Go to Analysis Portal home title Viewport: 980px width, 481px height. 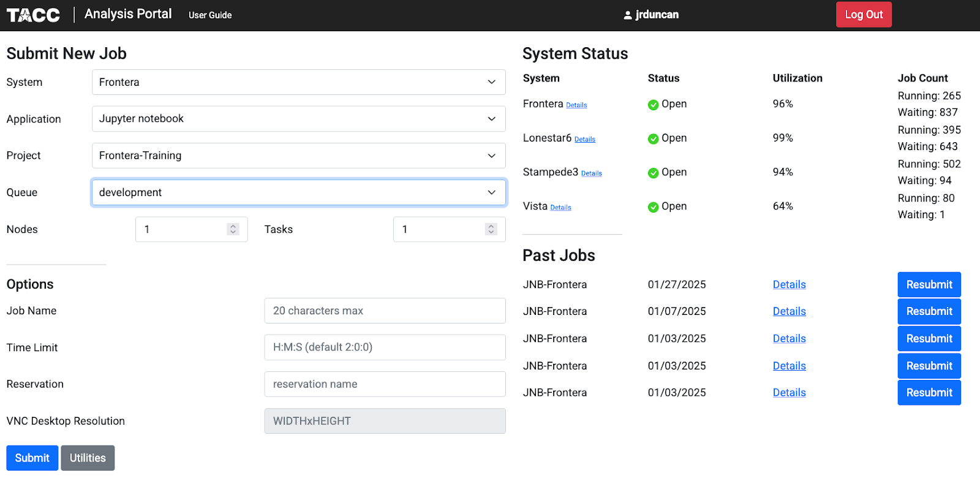[128, 14]
